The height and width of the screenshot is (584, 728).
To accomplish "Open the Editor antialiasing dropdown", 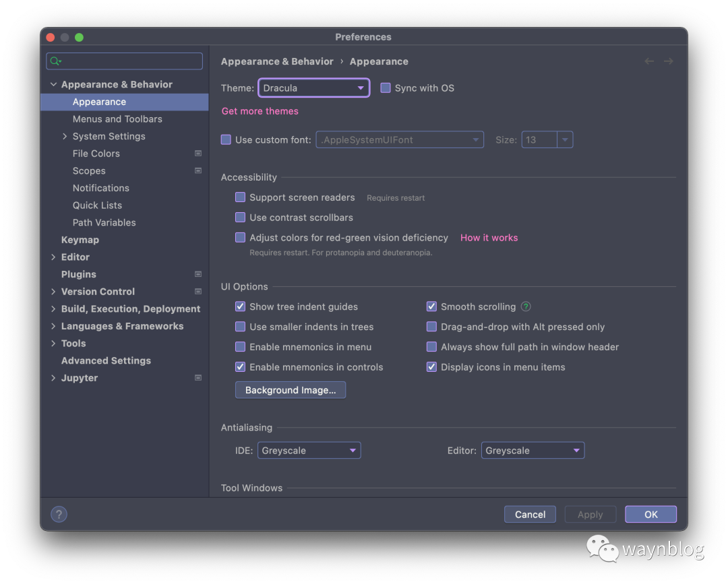I will (533, 451).
